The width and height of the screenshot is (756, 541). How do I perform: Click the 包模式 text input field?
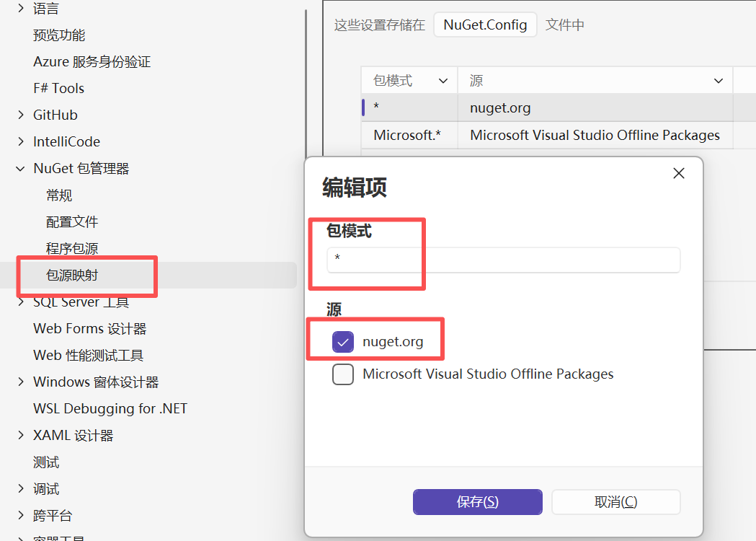pyautogui.click(x=503, y=260)
